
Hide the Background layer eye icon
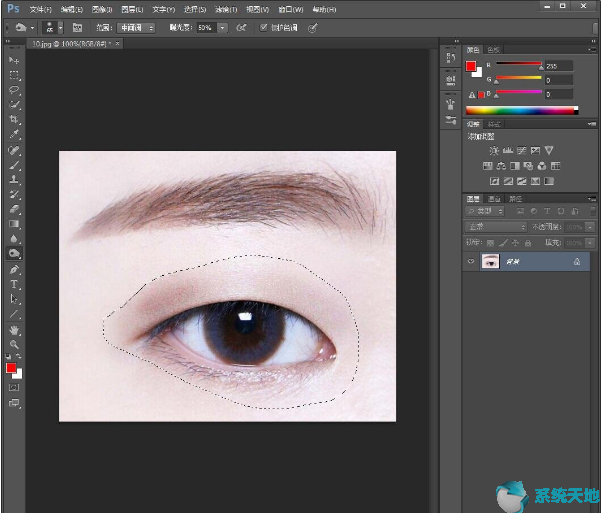pos(471,261)
